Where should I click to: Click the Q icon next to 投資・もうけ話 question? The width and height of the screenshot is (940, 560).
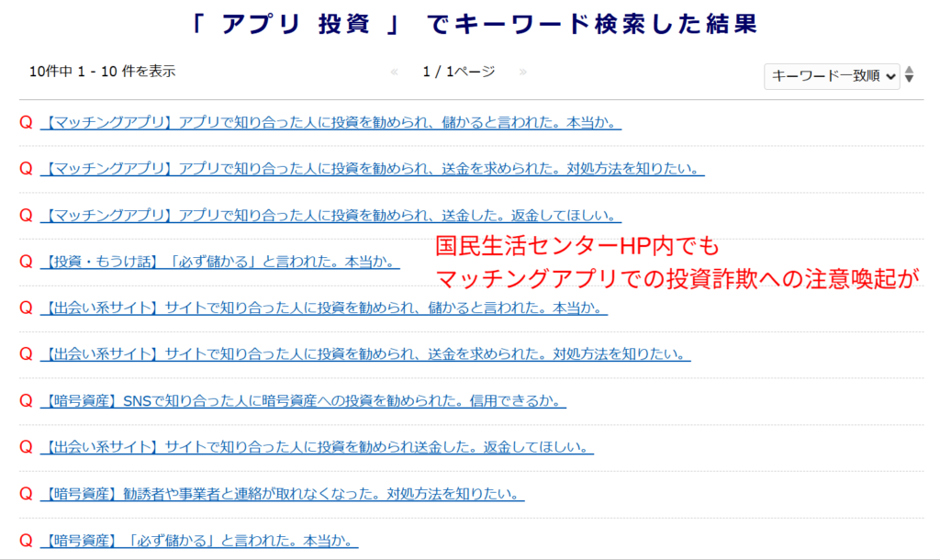[23, 260]
